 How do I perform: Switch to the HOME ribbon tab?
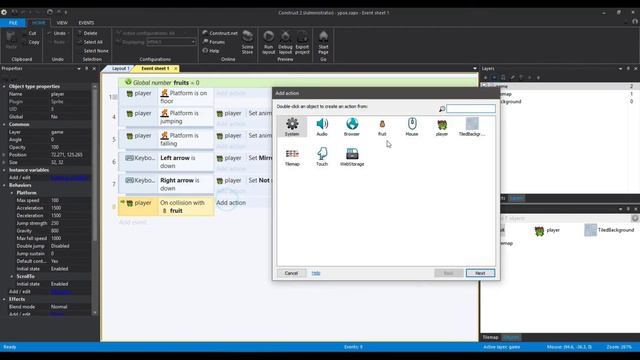(x=38, y=23)
